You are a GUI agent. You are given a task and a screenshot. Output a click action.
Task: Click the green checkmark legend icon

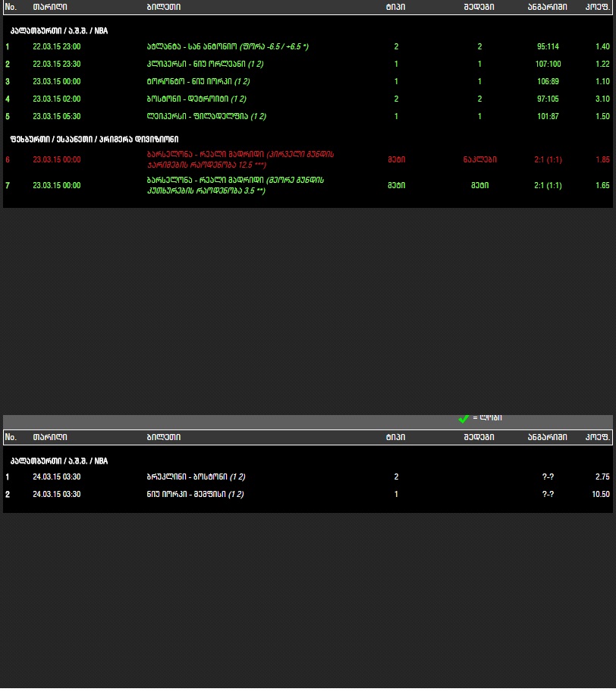(x=464, y=418)
